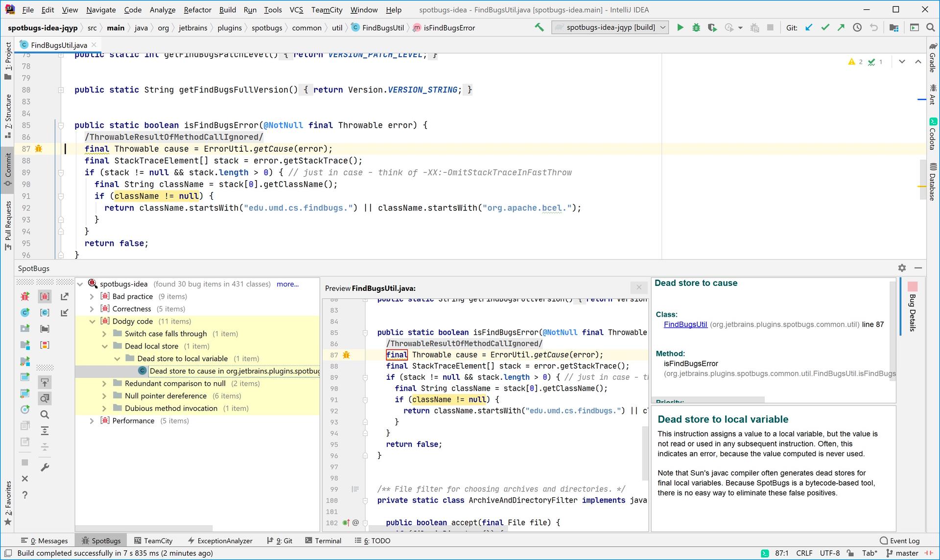Click the Git push icon in toolbar
Screen dimensions: 940x560
point(843,27)
